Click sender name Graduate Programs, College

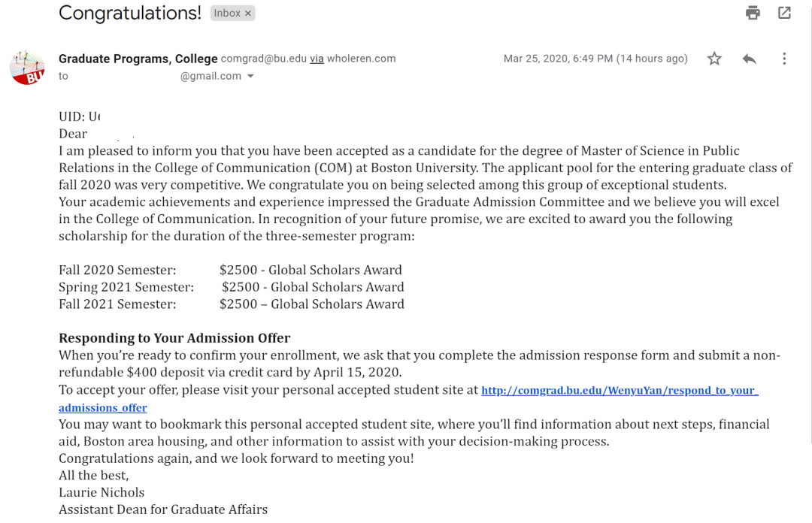coord(138,59)
